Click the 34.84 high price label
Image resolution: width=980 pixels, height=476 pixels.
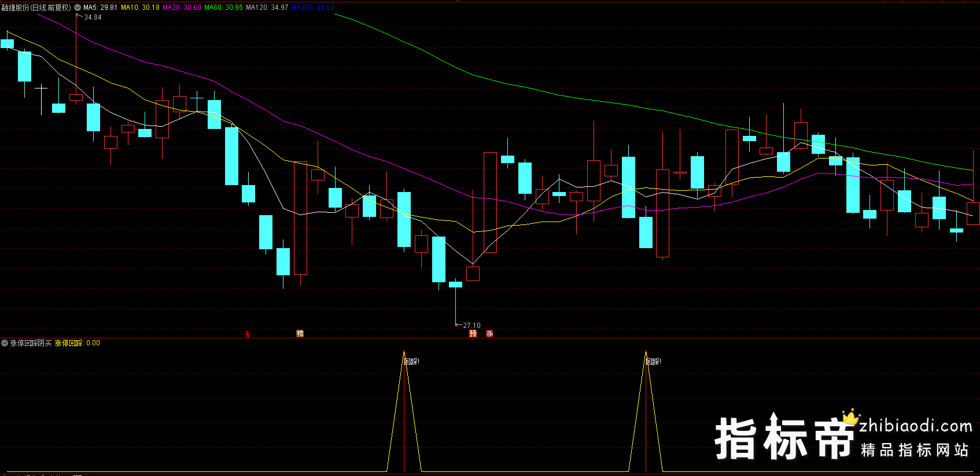pos(93,17)
